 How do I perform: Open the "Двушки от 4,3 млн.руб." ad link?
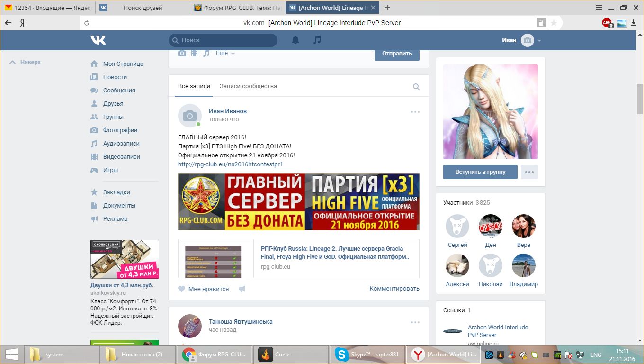122,285
